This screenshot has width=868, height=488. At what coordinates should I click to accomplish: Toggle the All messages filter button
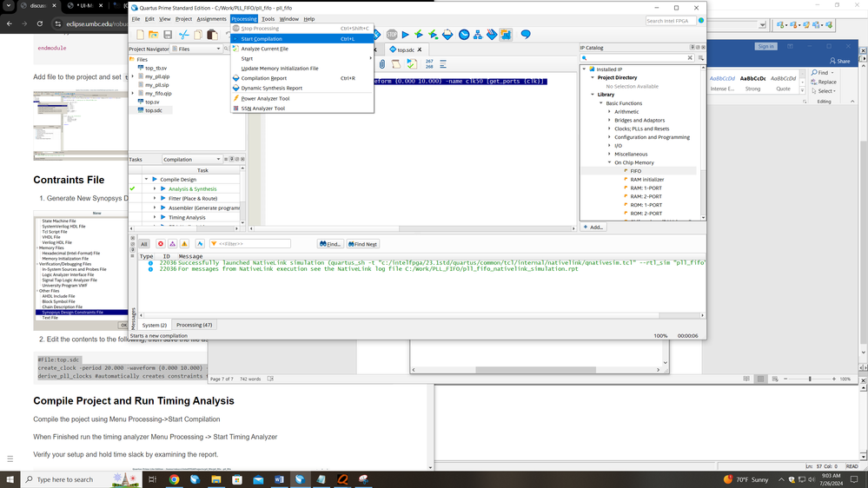click(144, 244)
